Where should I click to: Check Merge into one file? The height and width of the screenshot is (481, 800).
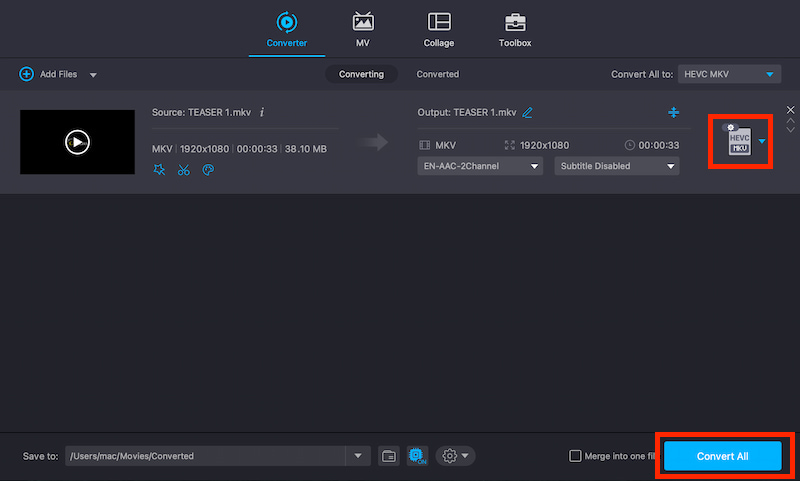[x=575, y=456]
